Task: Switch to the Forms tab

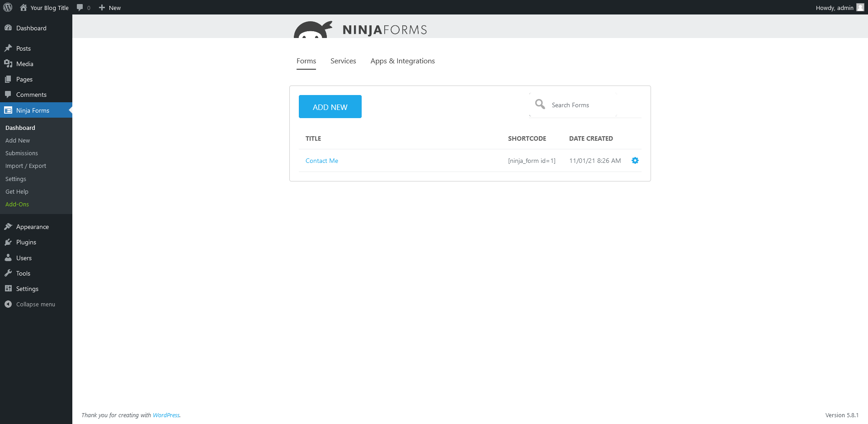Action: (x=306, y=61)
